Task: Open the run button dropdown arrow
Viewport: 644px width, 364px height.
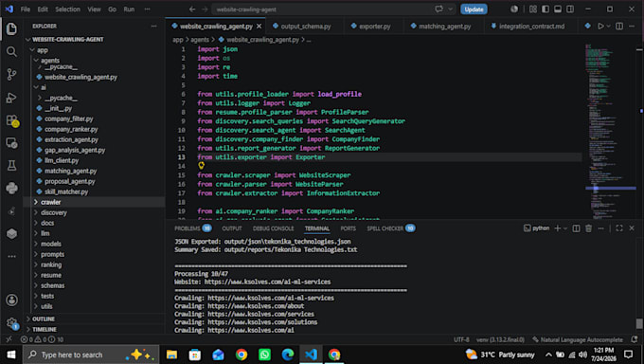Action: coord(608,26)
